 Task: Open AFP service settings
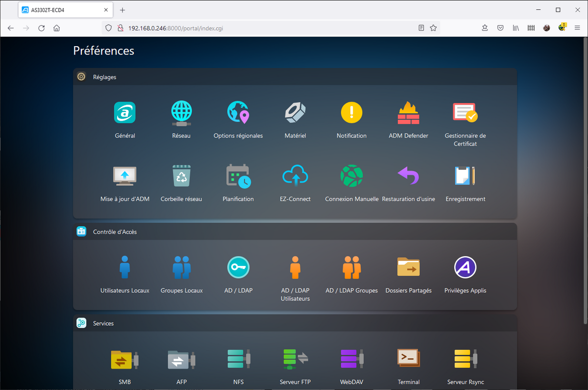[x=181, y=360]
